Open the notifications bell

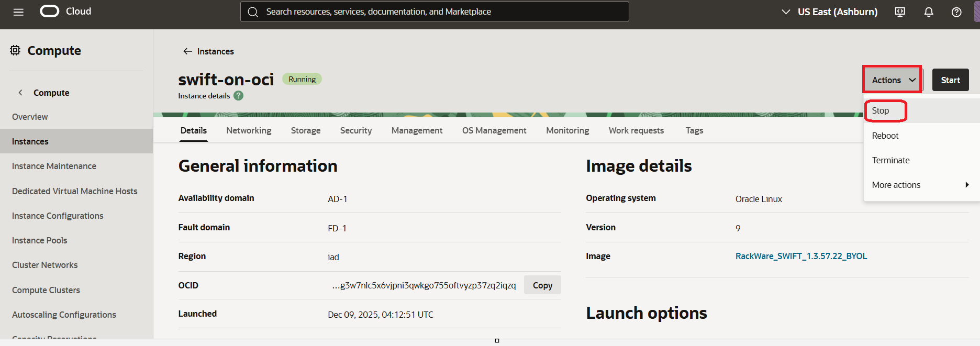click(929, 12)
